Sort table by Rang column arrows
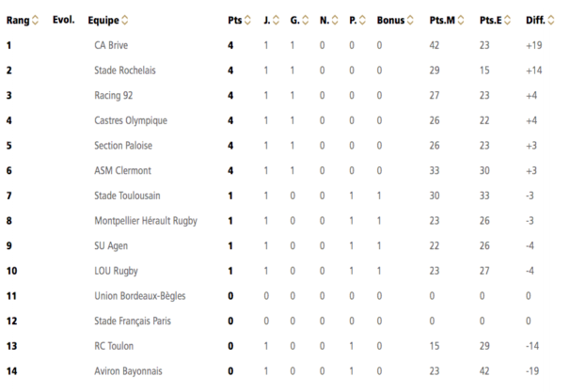569x392 pixels. tap(35, 21)
